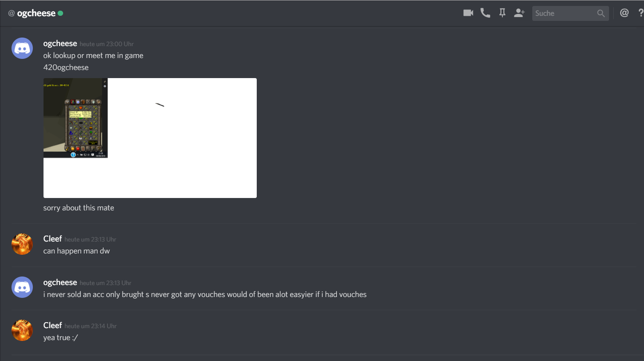
Task: Click Cleef's avatar beside 'yea true :/'
Action: (x=22, y=330)
